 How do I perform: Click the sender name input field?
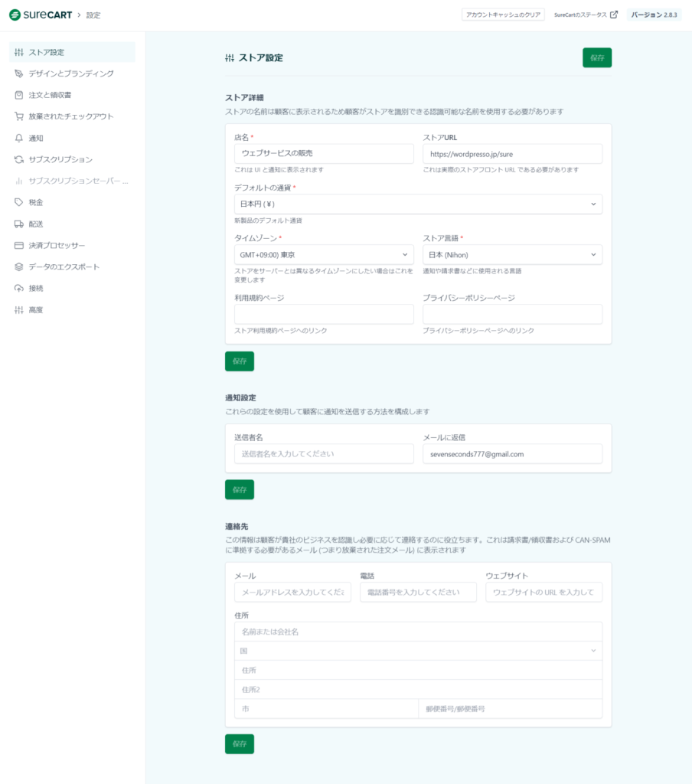324,454
